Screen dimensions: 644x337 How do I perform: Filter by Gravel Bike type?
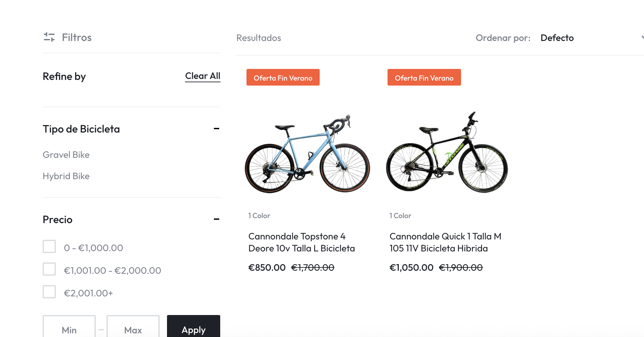[66, 155]
